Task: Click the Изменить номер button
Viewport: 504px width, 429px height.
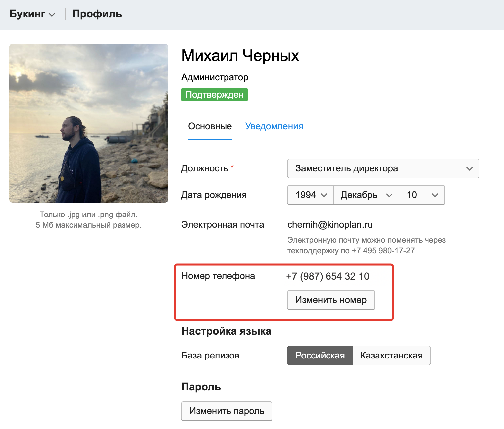Action: pos(331,300)
